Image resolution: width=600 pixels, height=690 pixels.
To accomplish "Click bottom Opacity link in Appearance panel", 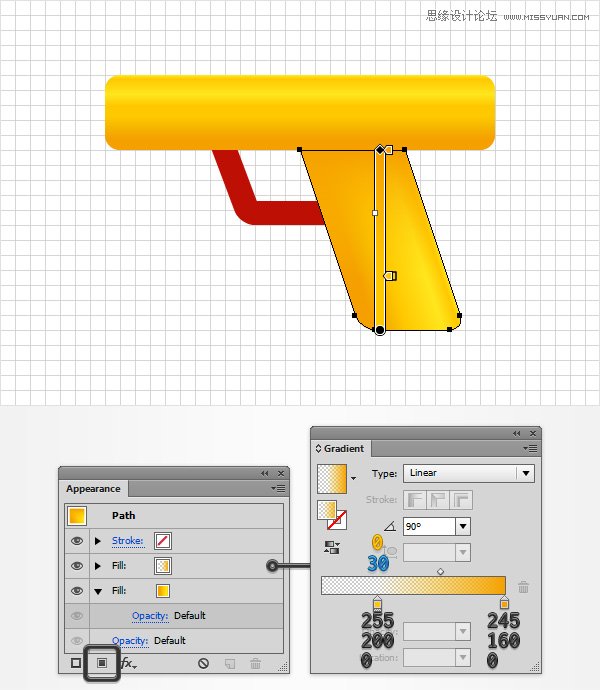I will coord(130,641).
